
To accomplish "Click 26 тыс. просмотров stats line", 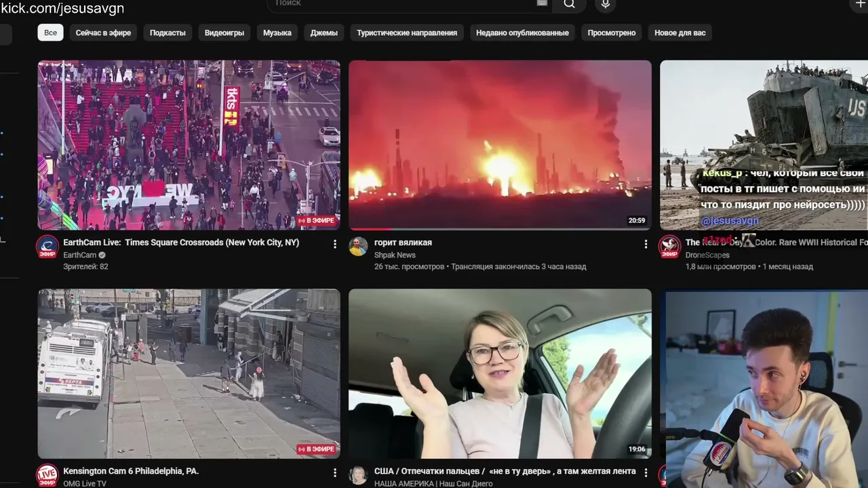I will tap(480, 266).
